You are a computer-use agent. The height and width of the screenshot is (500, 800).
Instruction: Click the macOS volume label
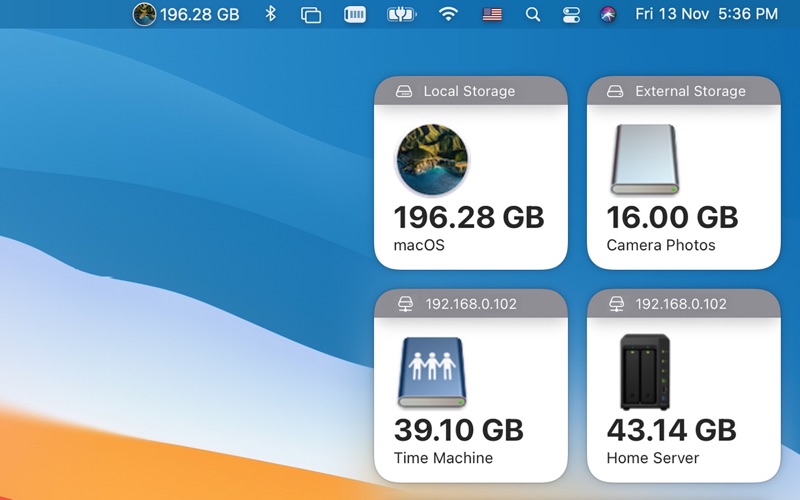(x=419, y=245)
